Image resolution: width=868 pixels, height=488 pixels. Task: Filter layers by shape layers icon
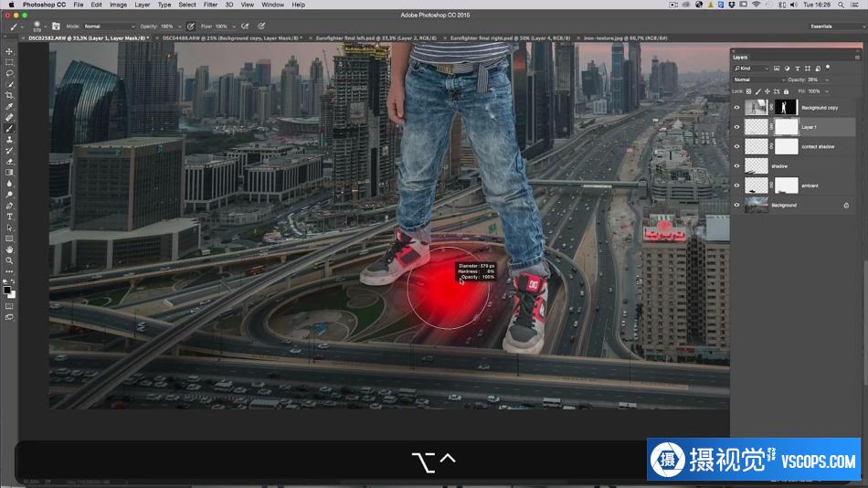(808, 69)
